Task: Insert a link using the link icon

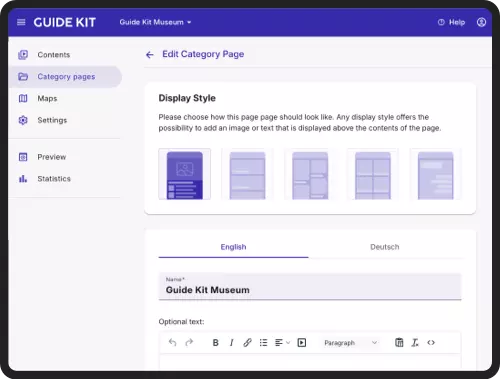Action: (x=247, y=342)
